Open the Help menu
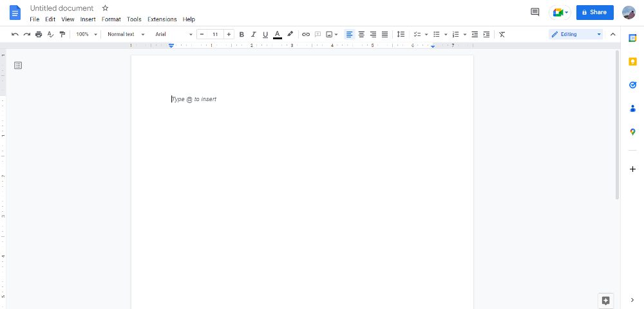 point(189,19)
